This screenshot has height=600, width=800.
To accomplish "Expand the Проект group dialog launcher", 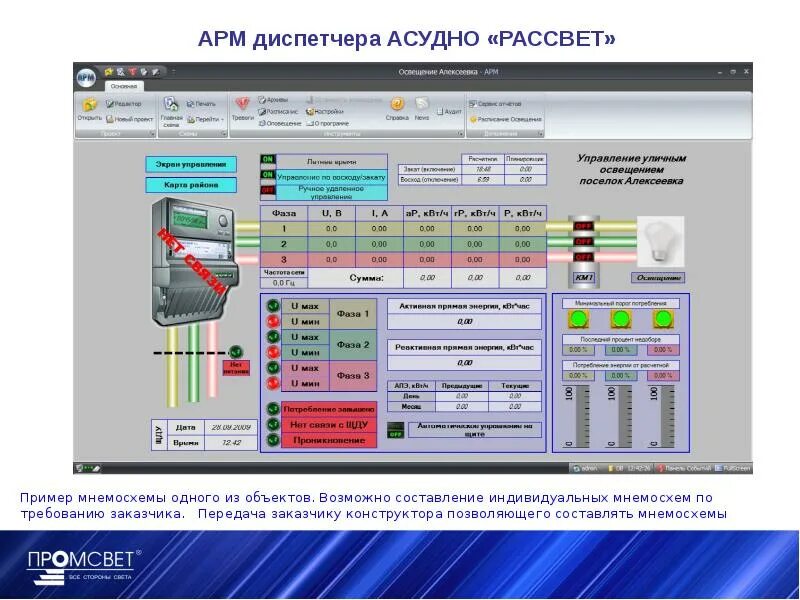I will pos(152,134).
